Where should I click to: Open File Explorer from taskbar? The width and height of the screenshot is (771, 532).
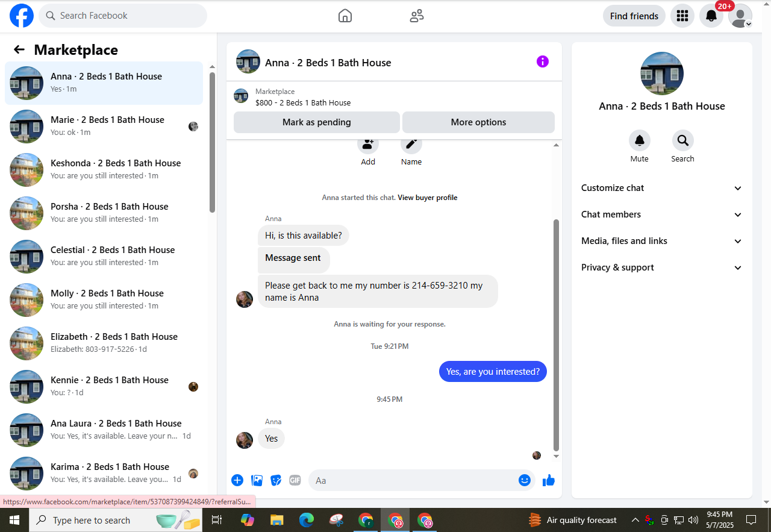point(276,520)
